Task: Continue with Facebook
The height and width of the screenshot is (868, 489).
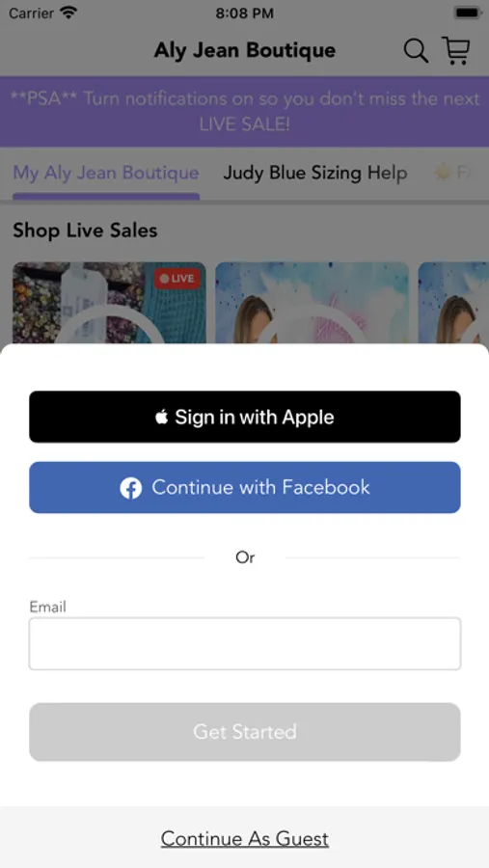Action: (x=245, y=488)
